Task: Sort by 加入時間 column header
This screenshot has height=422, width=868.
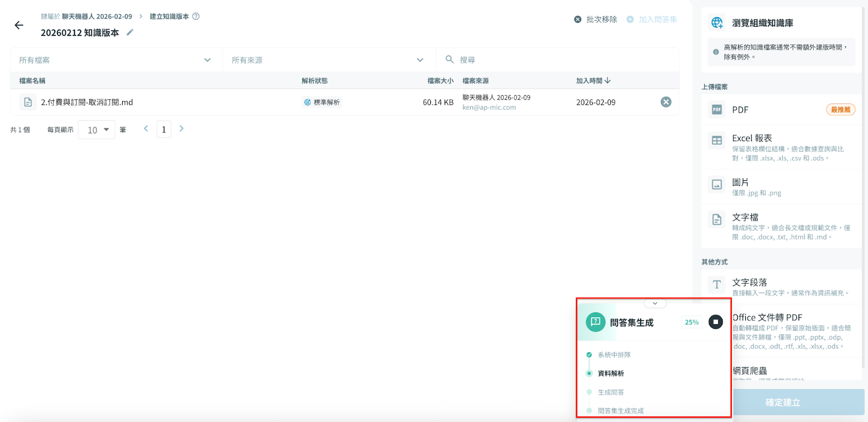Action: (x=593, y=81)
